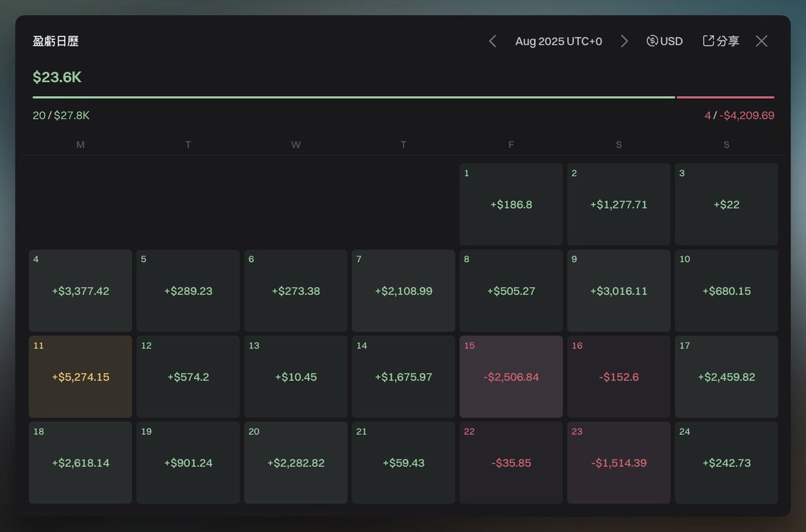Go to next month with right chevron
Image resolution: width=806 pixels, height=532 pixels.
624,42
